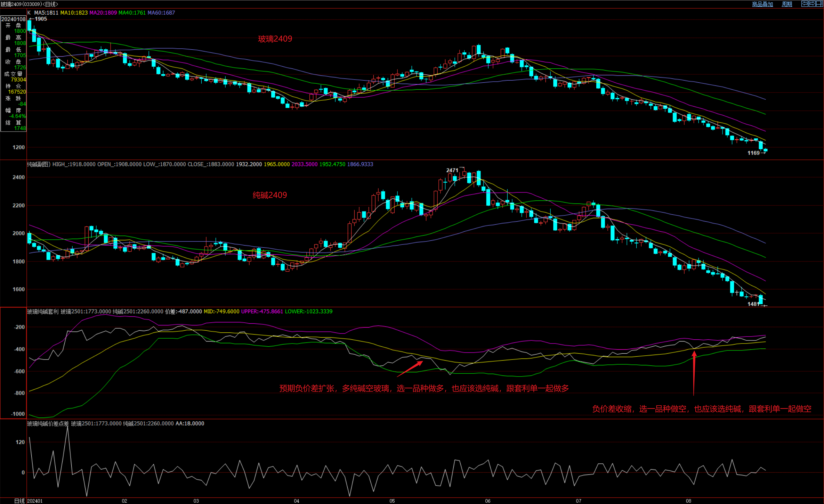Click the right arrow navigation icon
The image size is (824, 504).
click(812, 4)
